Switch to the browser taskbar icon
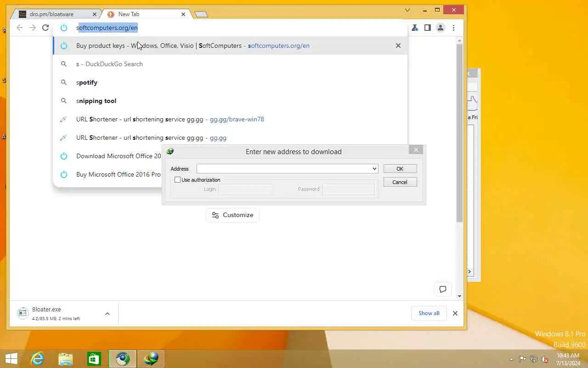This screenshot has height=368, width=588. click(123, 359)
